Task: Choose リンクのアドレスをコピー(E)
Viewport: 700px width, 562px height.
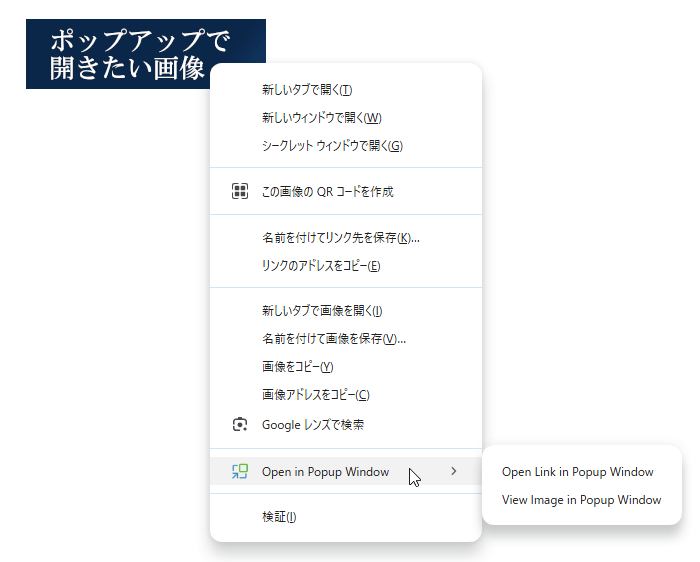Action: (346, 266)
